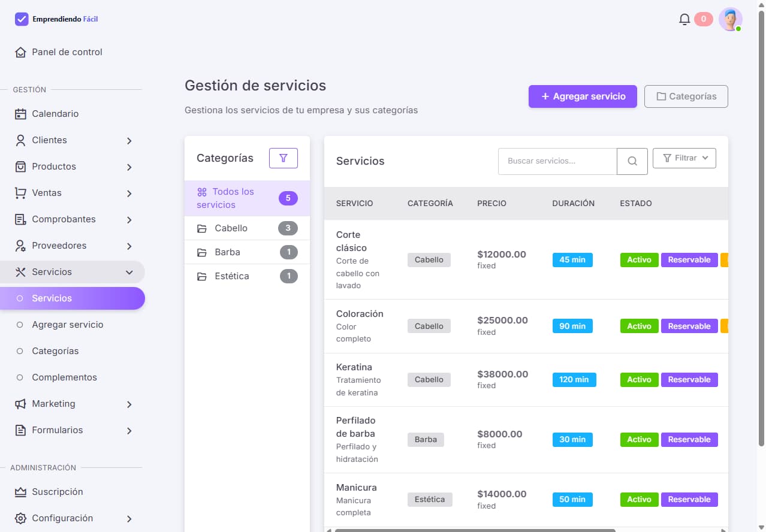This screenshot has height=532, width=766.
Task: Click the Estética tag in Manicura row
Action: tap(430, 500)
